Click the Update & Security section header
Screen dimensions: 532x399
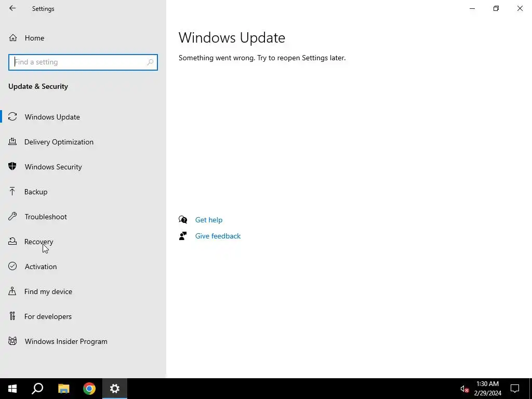tap(38, 87)
